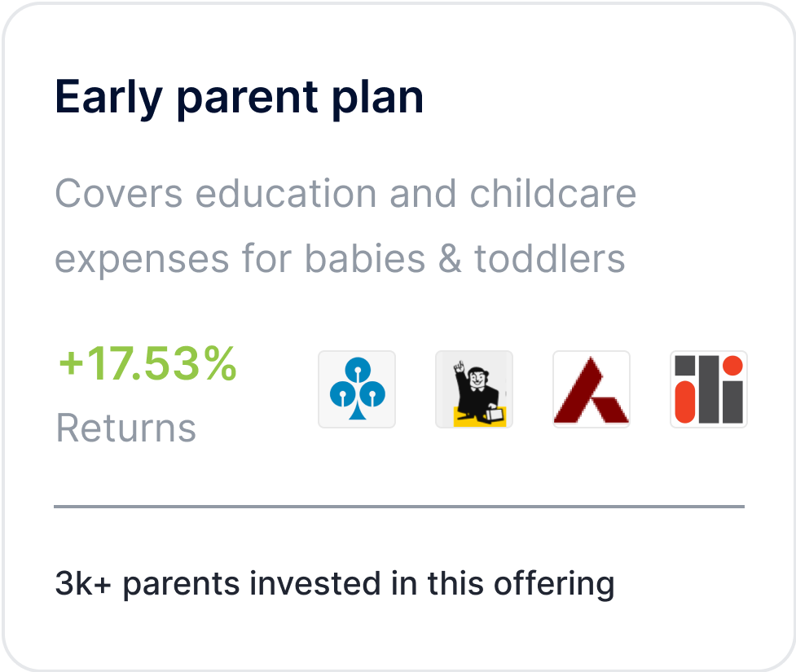This screenshot has height=672, width=796.
Task: Select the Returns label
Action: (125, 429)
